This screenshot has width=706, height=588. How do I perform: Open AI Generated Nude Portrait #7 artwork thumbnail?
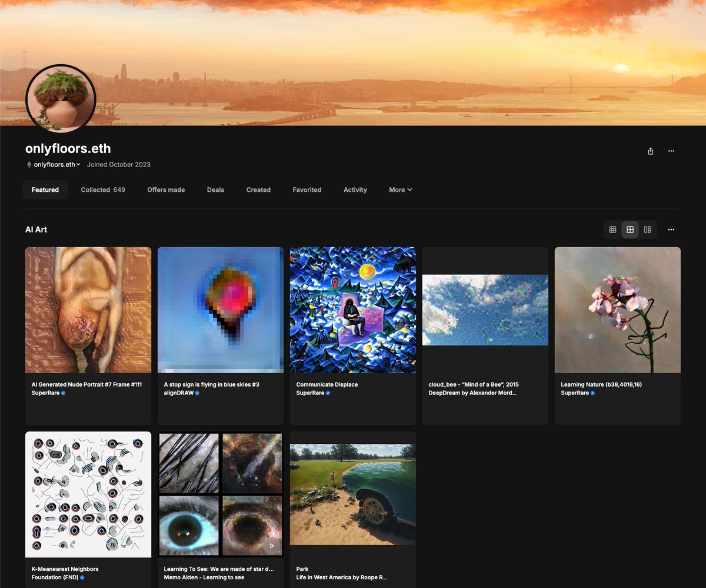pyautogui.click(x=88, y=310)
